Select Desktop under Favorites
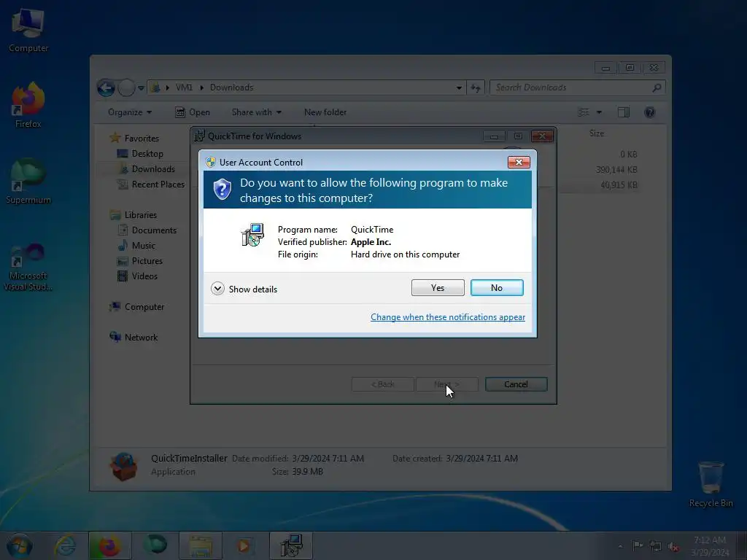Viewport: 747px width, 560px height. 140,154
